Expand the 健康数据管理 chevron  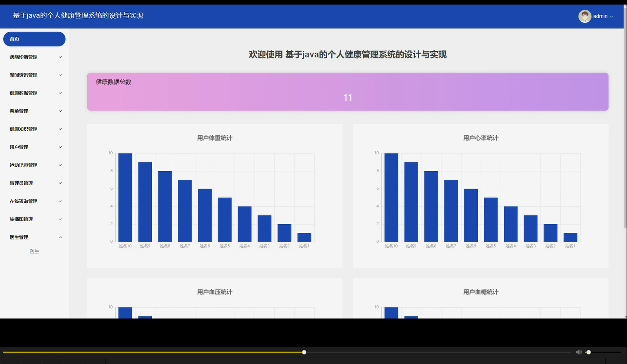point(60,93)
